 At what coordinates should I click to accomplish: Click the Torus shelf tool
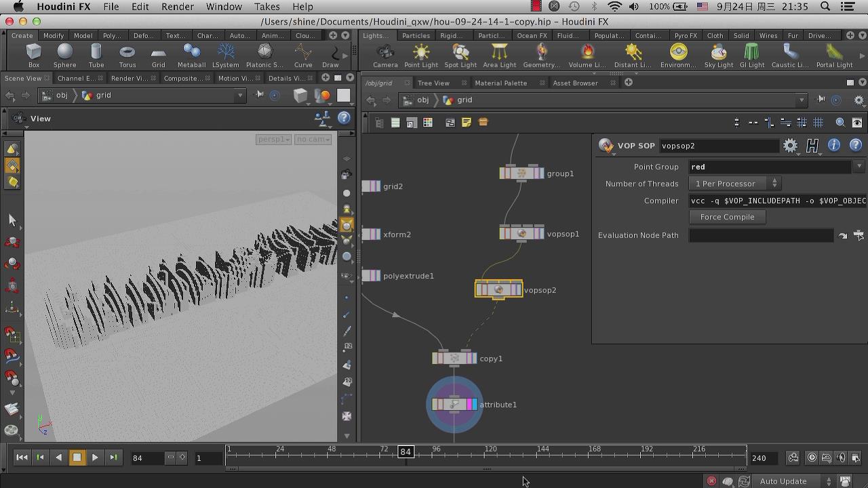point(127,55)
